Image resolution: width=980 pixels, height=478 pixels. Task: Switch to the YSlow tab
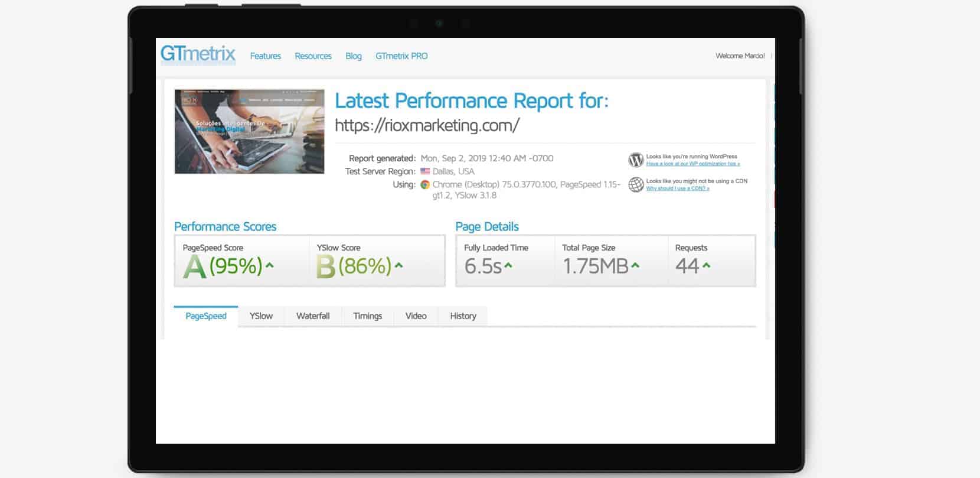coord(261,316)
